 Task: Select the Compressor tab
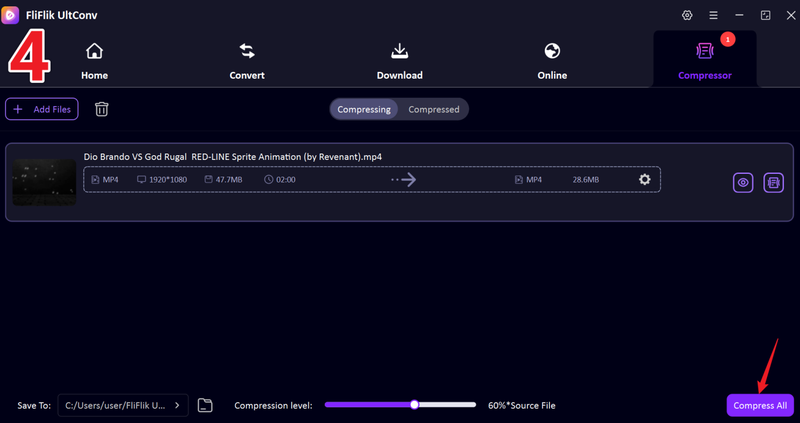pos(705,60)
